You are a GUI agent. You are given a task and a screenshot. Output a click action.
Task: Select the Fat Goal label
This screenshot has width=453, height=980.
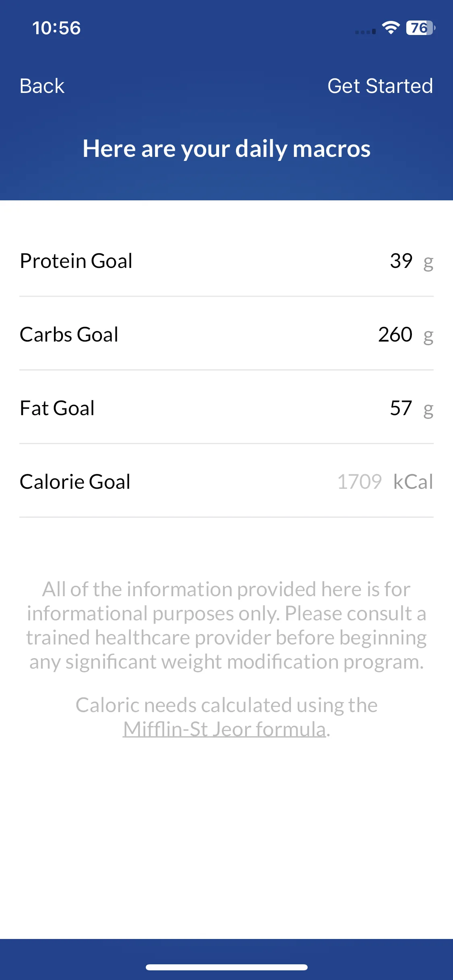click(x=57, y=408)
